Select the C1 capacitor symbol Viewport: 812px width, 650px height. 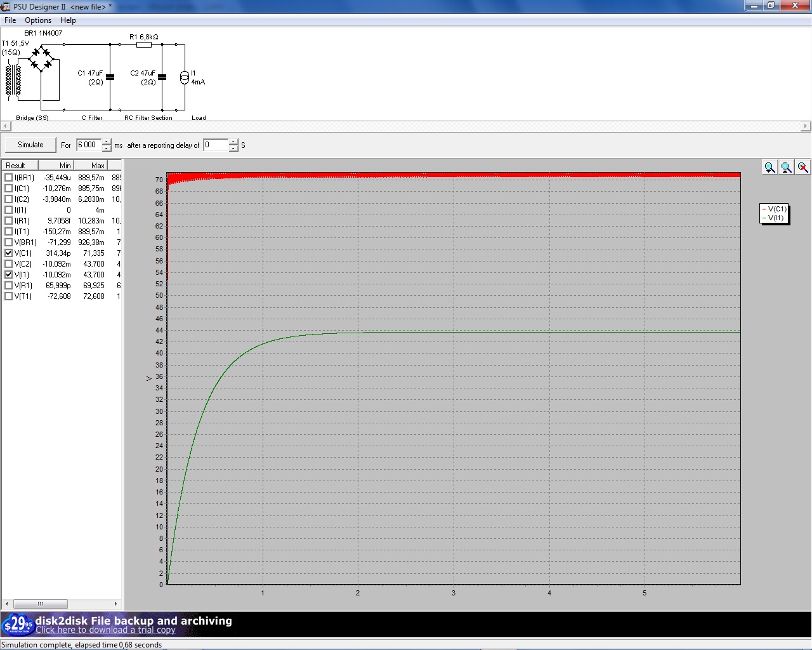[x=110, y=77]
